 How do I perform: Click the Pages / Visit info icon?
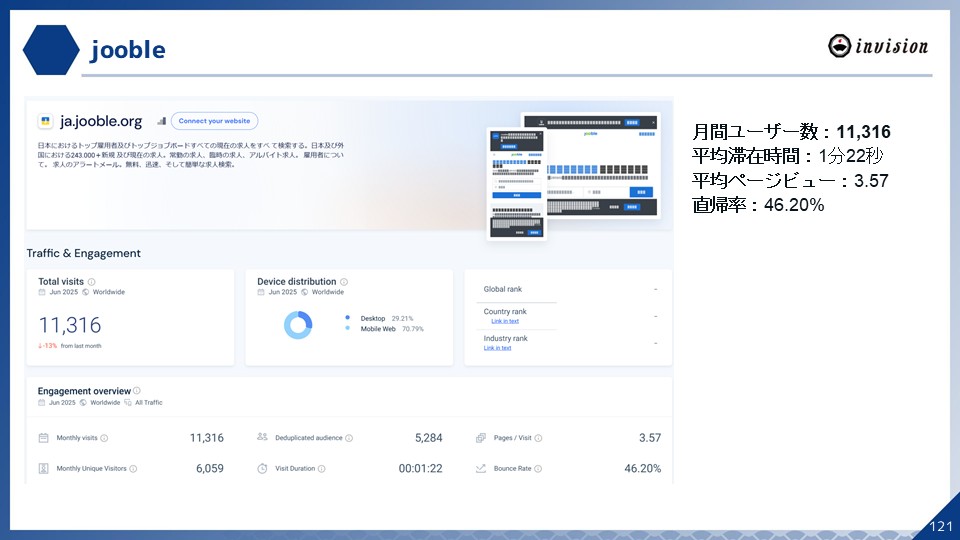[538, 438]
